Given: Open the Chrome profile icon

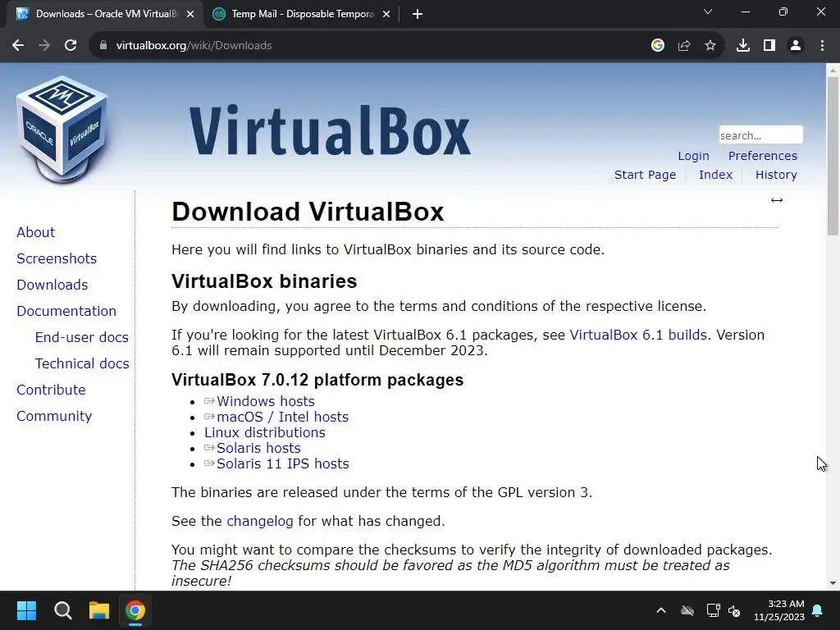Looking at the screenshot, I should click(x=796, y=46).
